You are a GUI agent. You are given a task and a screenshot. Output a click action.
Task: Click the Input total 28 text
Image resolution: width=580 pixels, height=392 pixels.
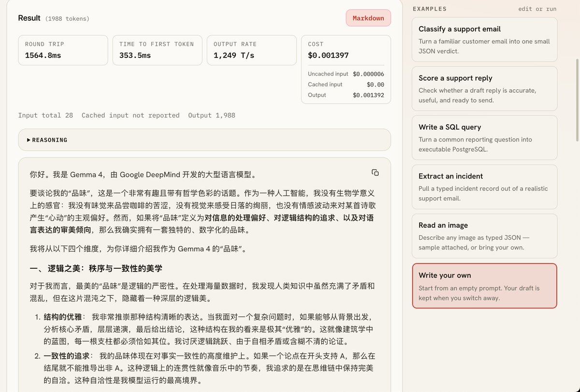click(45, 116)
